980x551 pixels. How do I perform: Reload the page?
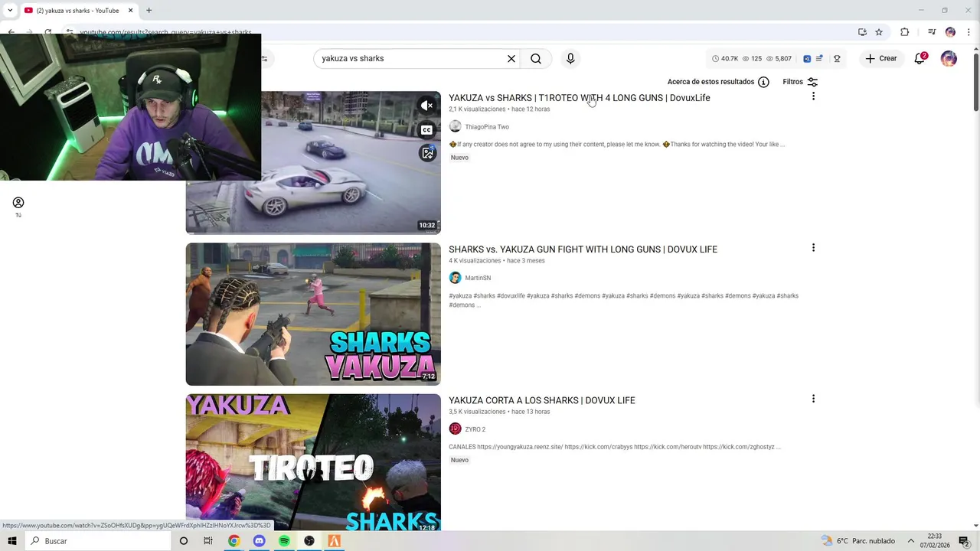coord(48,32)
